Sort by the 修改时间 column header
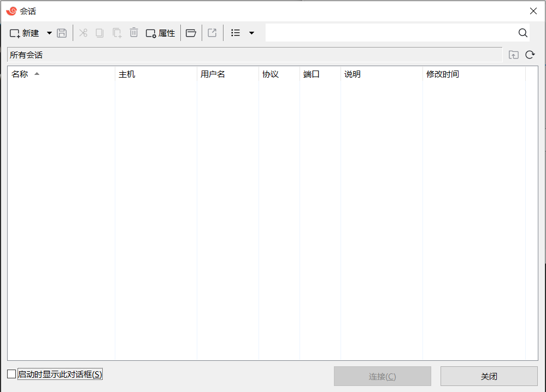Image resolution: width=546 pixels, height=392 pixels. pos(474,74)
